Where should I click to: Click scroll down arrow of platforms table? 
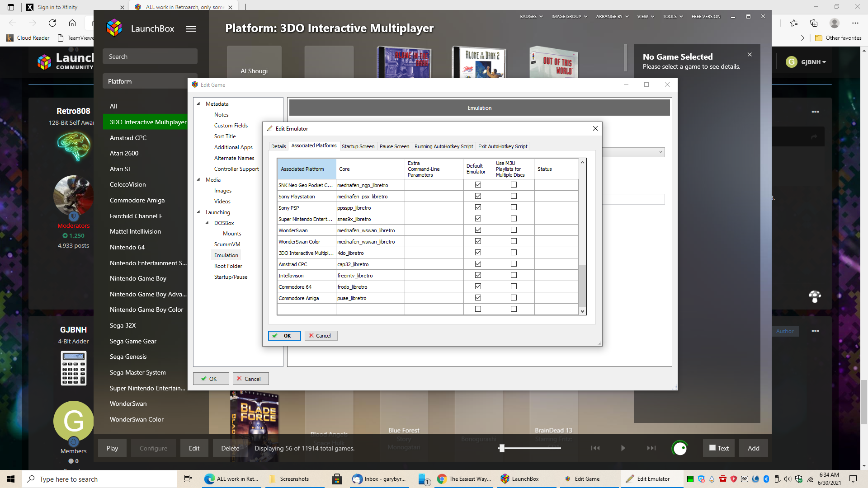coord(582,311)
